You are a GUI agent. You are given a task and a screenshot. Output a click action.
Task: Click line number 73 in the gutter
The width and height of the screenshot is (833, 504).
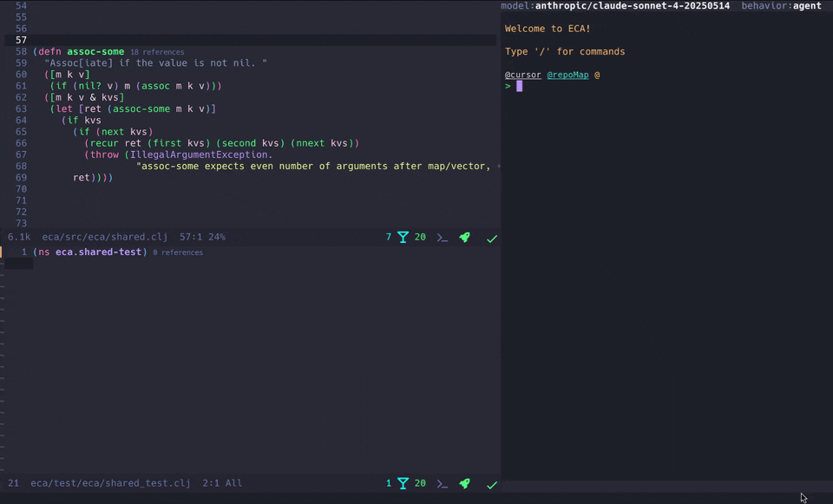click(x=21, y=223)
